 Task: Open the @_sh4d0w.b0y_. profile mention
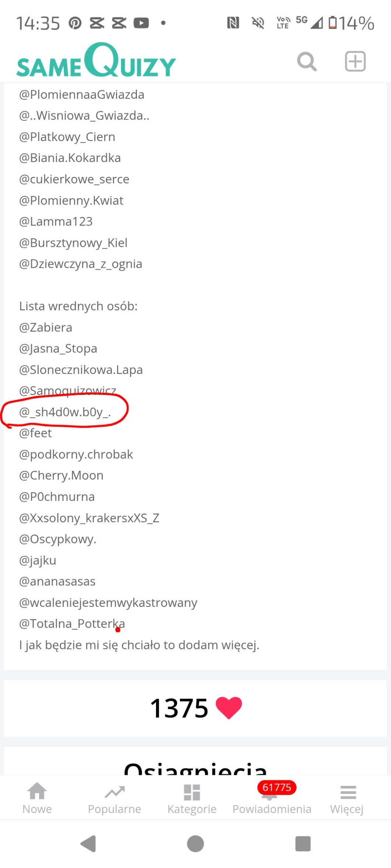[65, 412]
